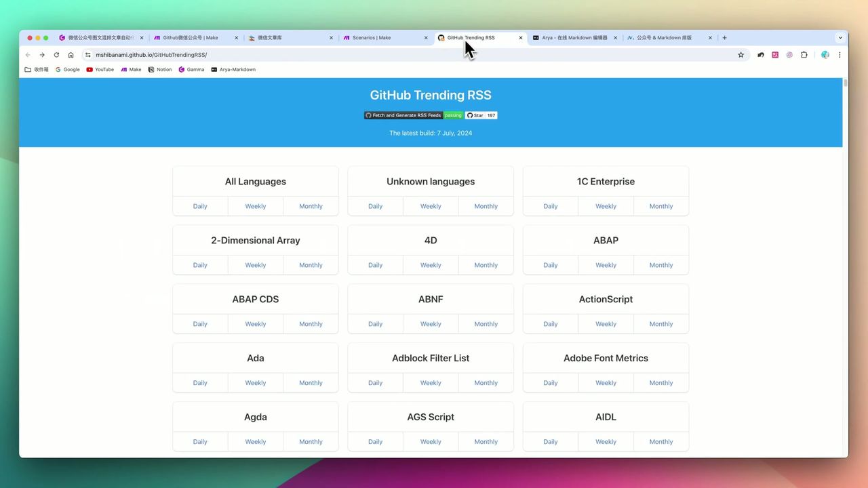Click the browser back arrow
The image size is (868, 488).
(27, 55)
